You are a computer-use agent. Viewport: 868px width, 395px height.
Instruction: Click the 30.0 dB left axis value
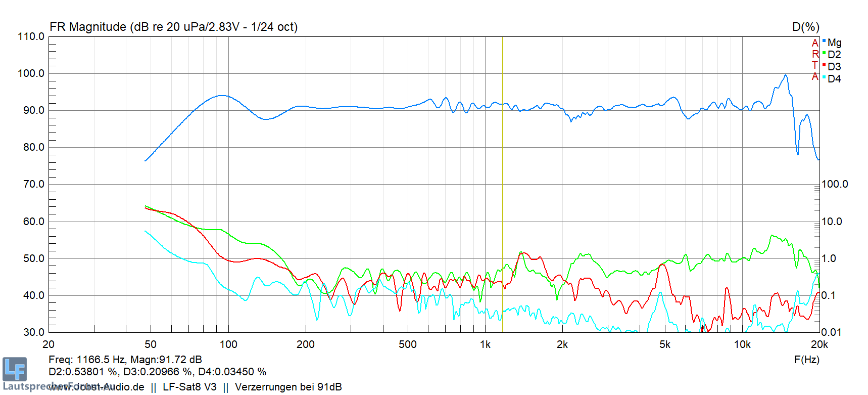(33, 332)
